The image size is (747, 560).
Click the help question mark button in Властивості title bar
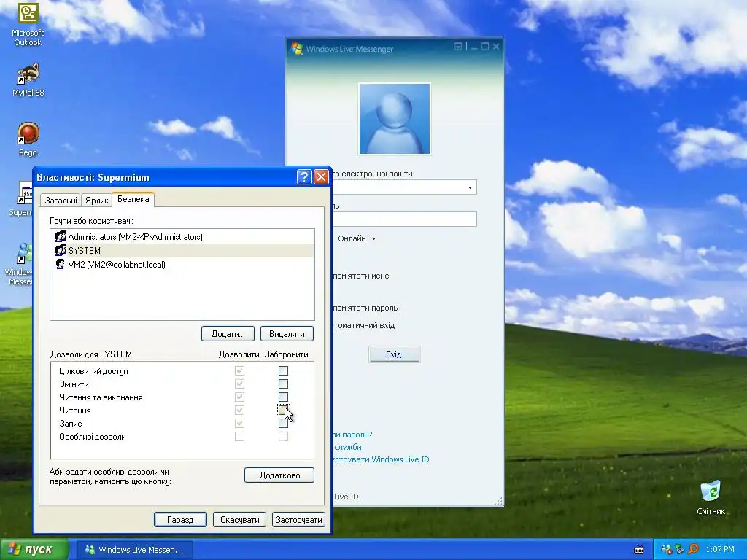[x=304, y=177]
